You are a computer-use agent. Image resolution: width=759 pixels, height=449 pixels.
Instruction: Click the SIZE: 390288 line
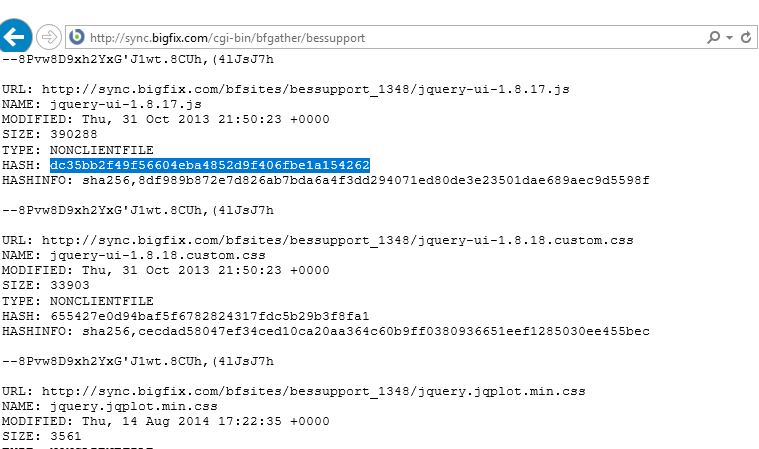point(49,135)
